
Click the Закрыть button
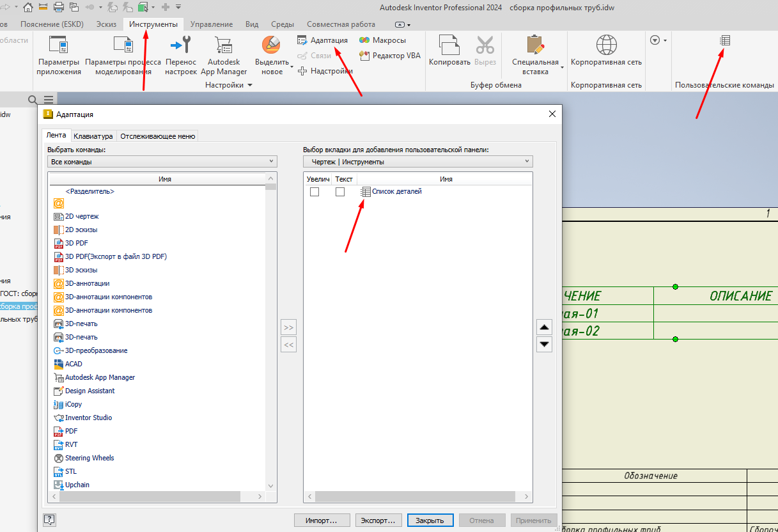pyautogui.click(x=430, y=520)
